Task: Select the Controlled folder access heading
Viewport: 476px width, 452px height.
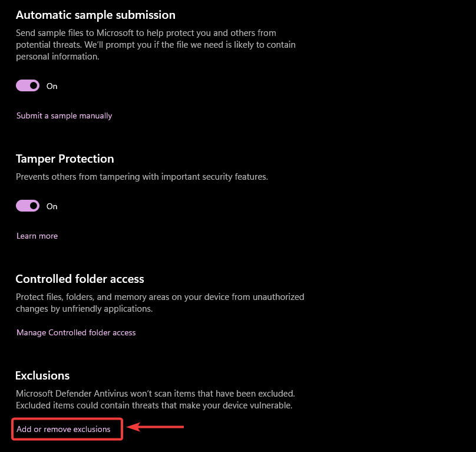Action: click(x=80, y=279)
